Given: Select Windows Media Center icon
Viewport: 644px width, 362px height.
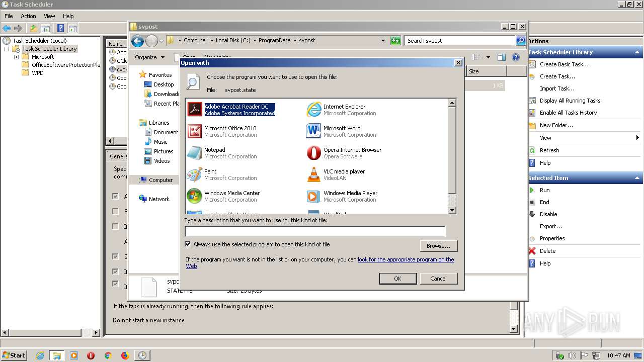Looking at the screenshot, I should (195, 196).
